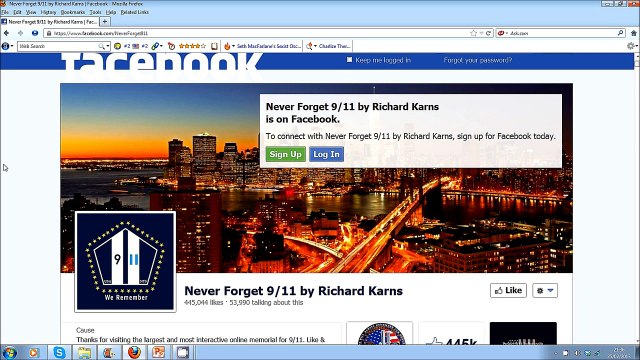Screen dimensions: 640x360
Task: Open the Firefox home page
Action: (x=633, y=33)
